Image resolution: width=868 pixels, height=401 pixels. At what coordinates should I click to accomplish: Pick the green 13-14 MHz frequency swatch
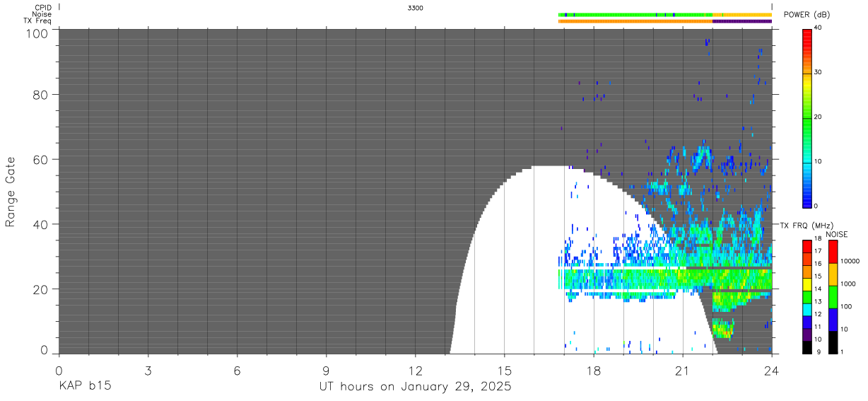807,296
